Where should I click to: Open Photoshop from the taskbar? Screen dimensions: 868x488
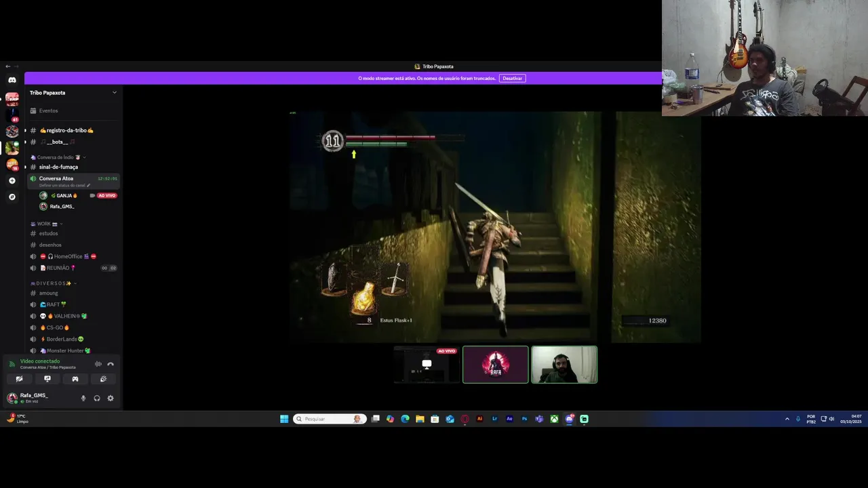pyautogui.click(x=524, y=419)
